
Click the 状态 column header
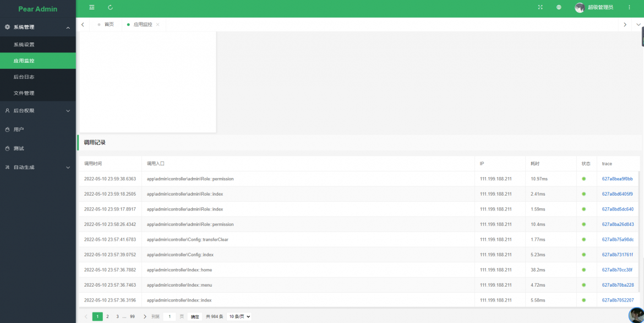[586, 164]
